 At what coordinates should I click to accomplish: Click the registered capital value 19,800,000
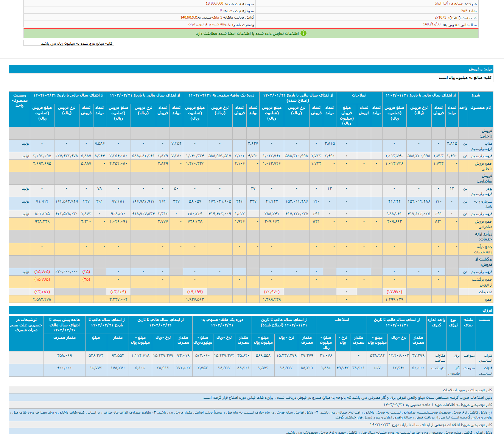(x=214, y=3)
